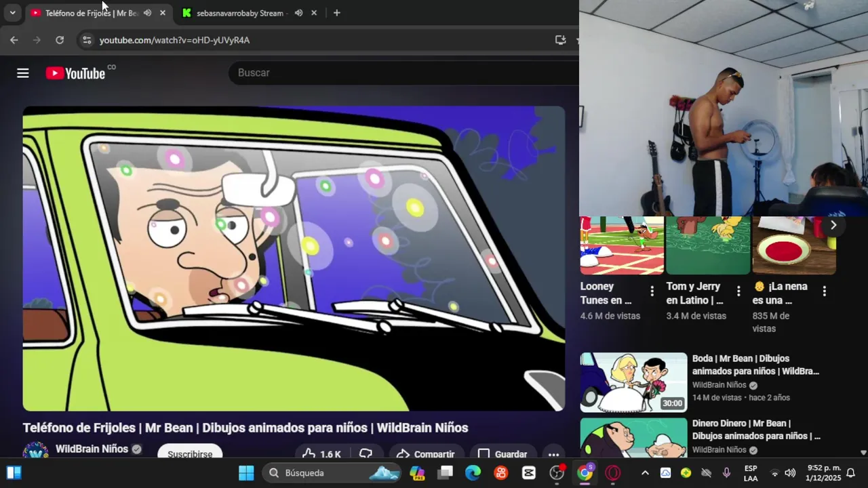Open options menu for Looney Tunes video

[x=652, y=291]
